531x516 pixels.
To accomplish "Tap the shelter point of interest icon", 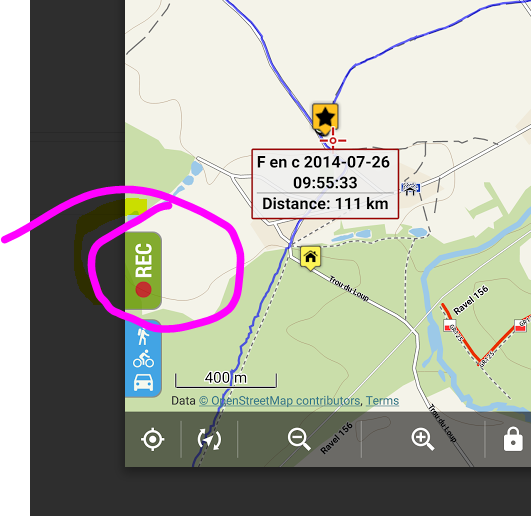I will click(410, 189).
